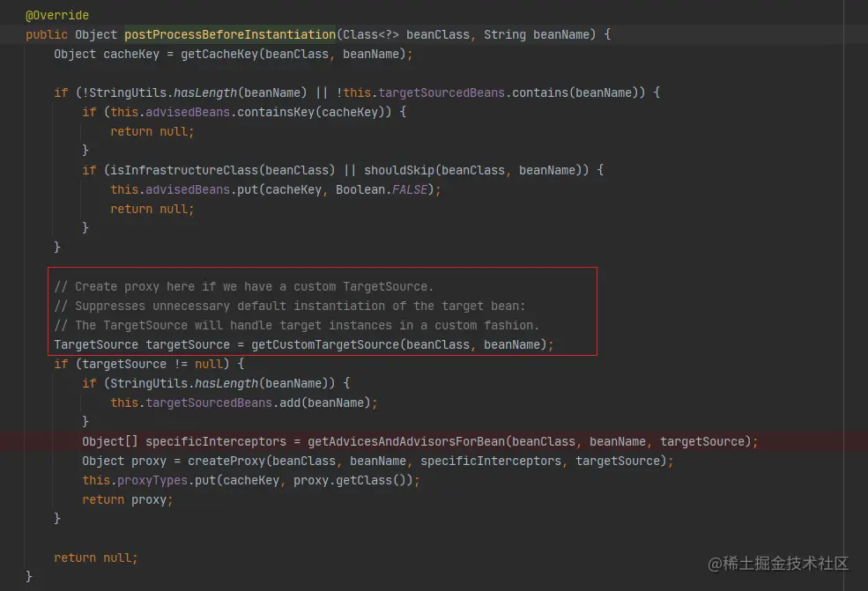
Task: Click isInfrastructureClass method call
Action: click(184, 170)
